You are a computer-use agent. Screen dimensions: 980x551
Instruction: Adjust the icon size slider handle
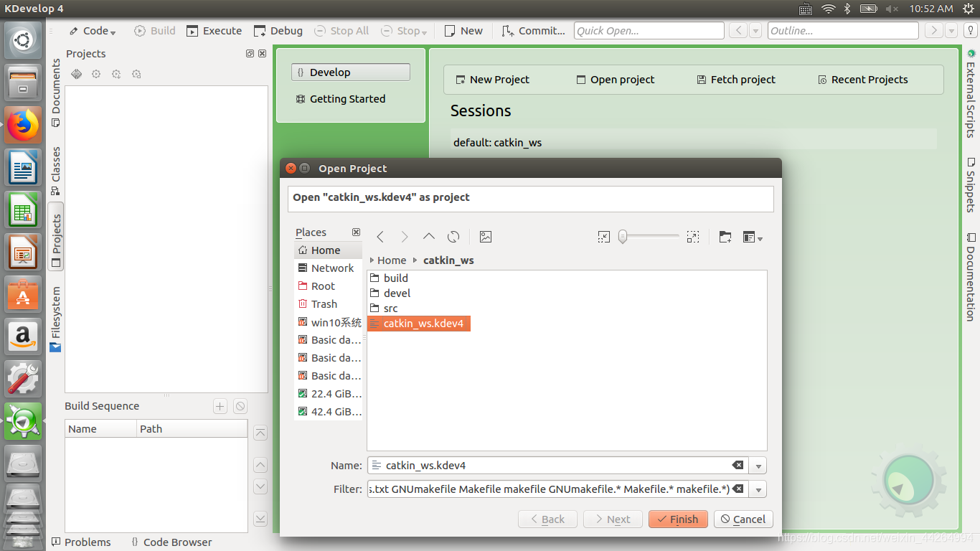(x=623, y=237)
